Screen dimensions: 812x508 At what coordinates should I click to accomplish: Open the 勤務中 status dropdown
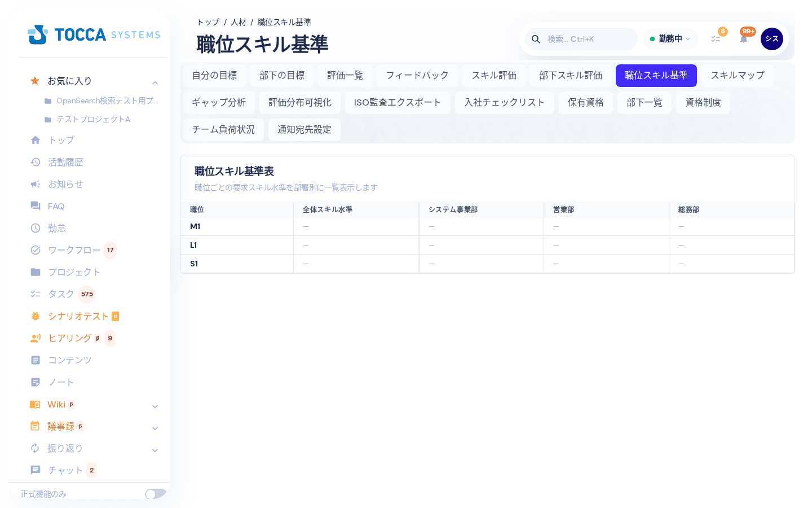tap(670, 39)
